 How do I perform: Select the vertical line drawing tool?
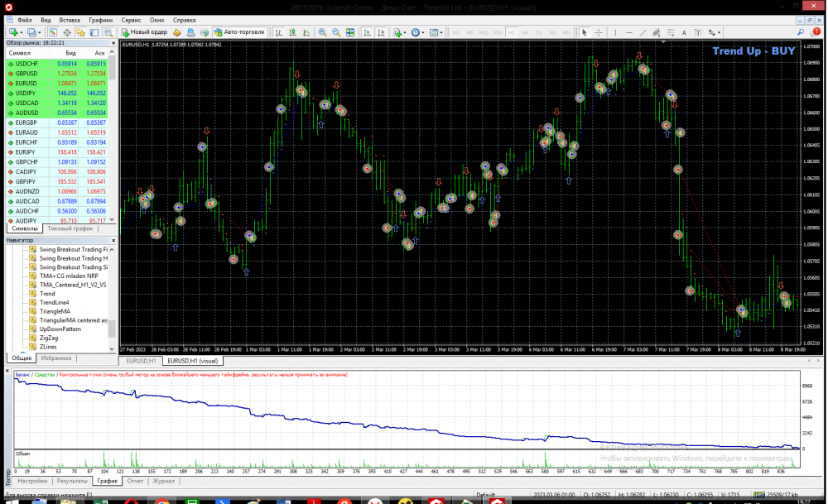615,32
